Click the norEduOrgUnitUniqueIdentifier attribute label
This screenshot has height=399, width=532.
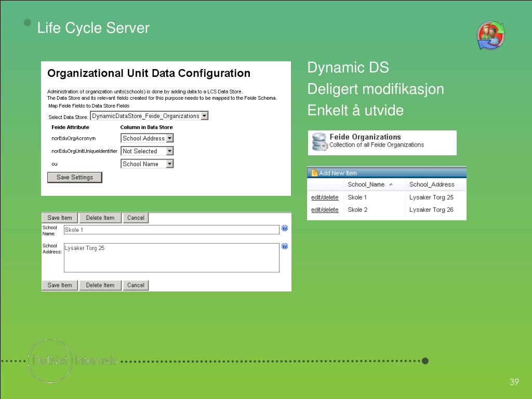[85, 151]
